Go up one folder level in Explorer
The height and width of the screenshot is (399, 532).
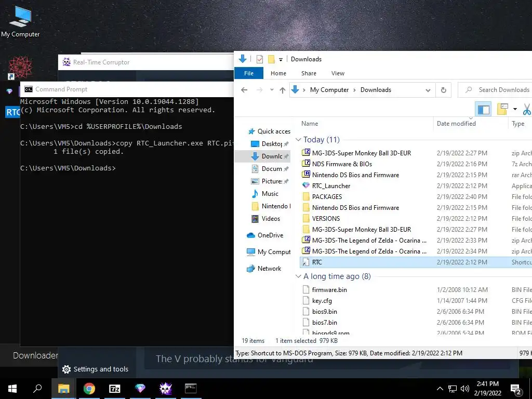282,90
